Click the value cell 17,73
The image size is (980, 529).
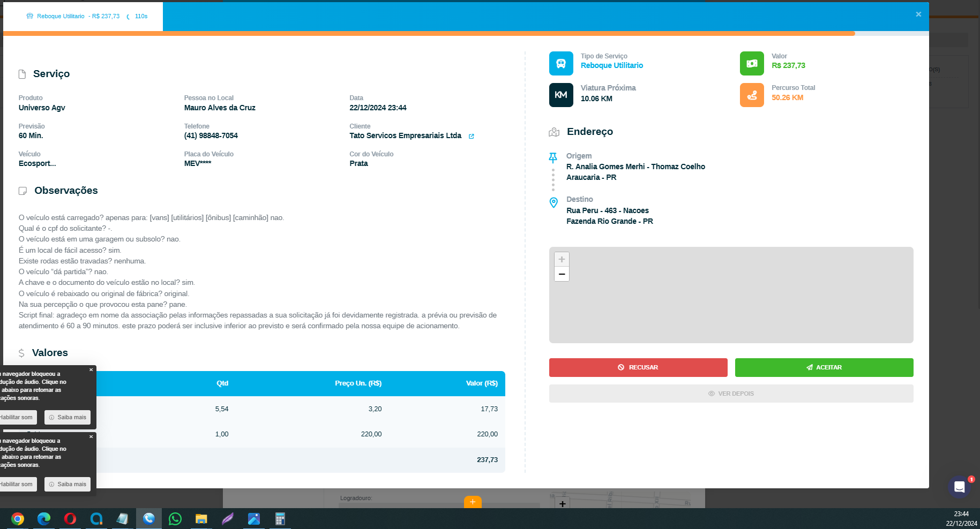(x=489, y=409)
